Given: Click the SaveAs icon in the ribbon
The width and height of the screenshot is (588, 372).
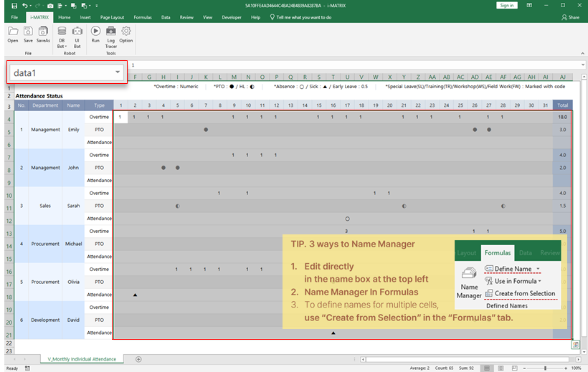Looking at the screenshot, I should 43,34.
